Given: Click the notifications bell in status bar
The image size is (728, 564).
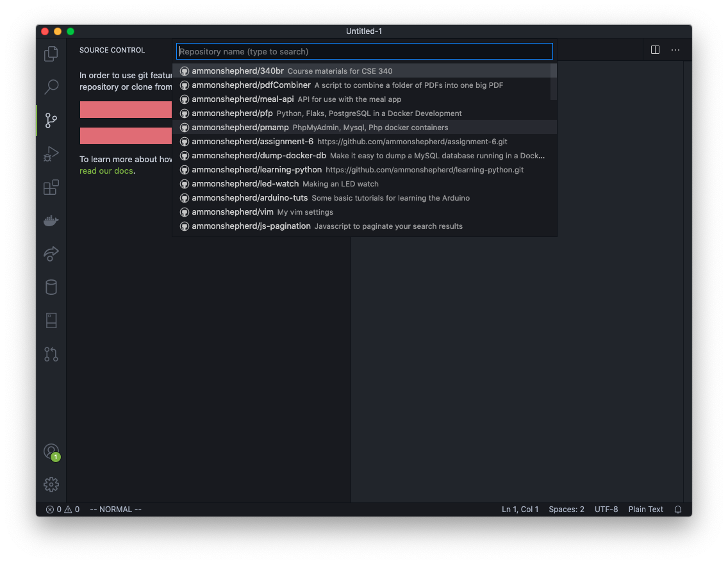Looking at the screenshot, I should (678, 510).
